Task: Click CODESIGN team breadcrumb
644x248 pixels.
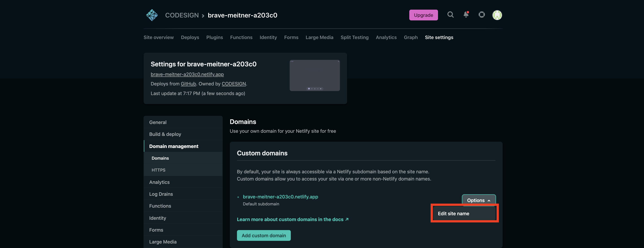Action: 182,15
